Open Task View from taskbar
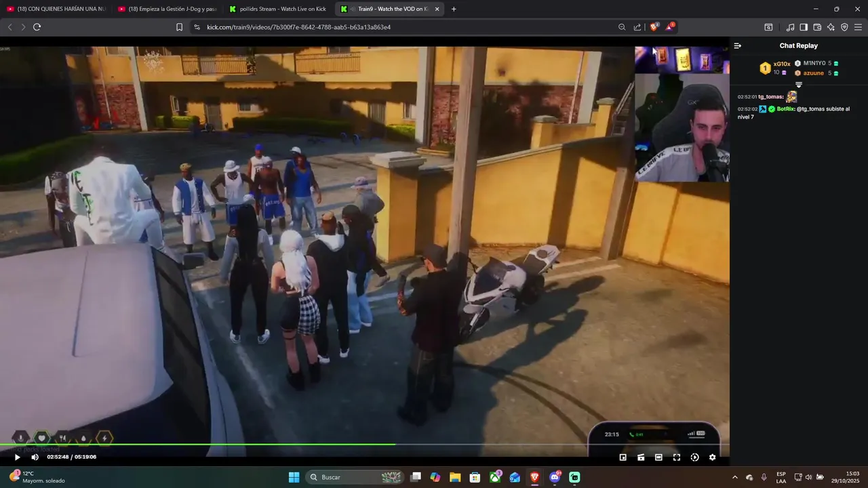The image size is (868, 488). point(416,477)
